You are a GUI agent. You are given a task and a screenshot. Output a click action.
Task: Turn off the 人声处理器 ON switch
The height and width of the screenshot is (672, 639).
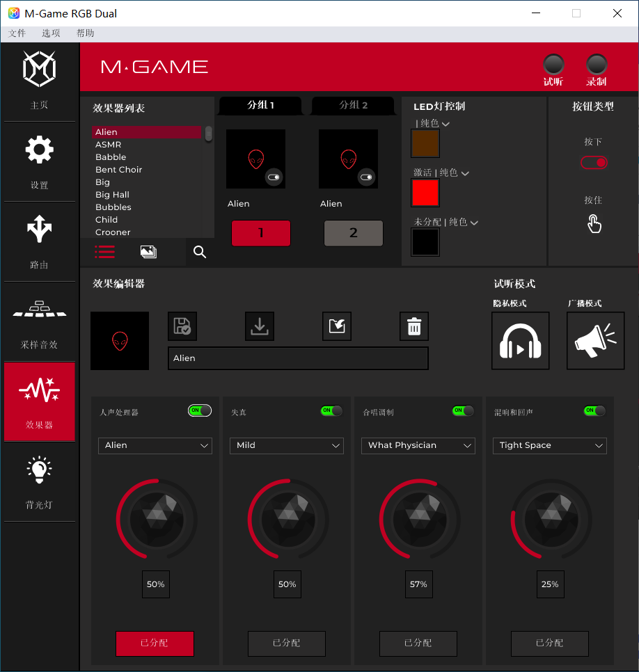[x=200, y=410]
